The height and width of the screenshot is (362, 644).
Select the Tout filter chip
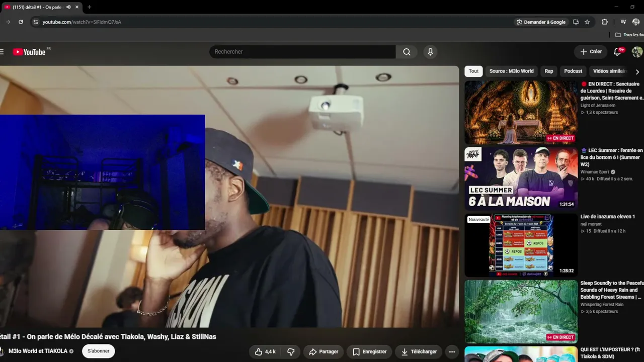pyautogui.click(x=473, y=71)
